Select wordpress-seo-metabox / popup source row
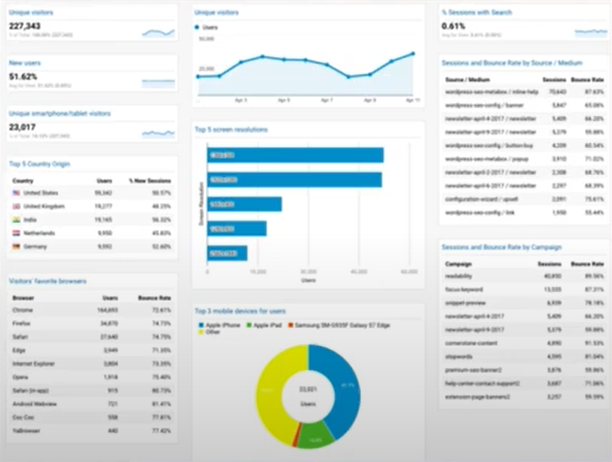The width and height of the screenshot is (612, 462). 524,159
